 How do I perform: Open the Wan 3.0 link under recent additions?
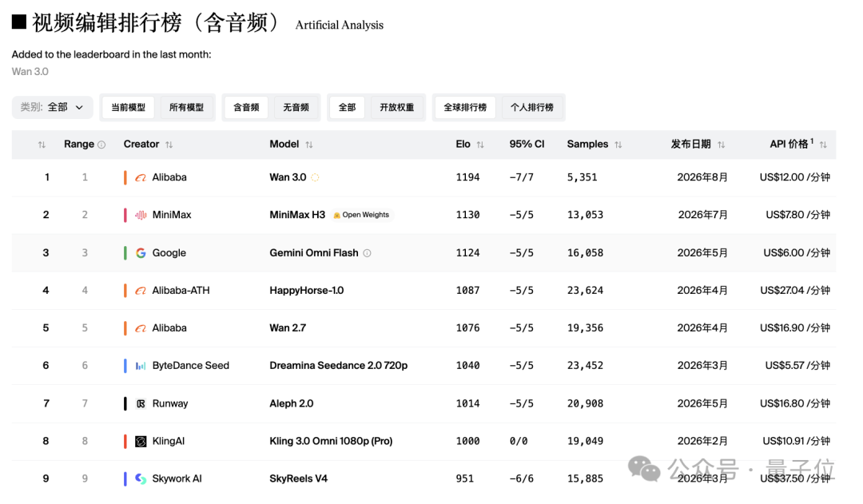30,72
